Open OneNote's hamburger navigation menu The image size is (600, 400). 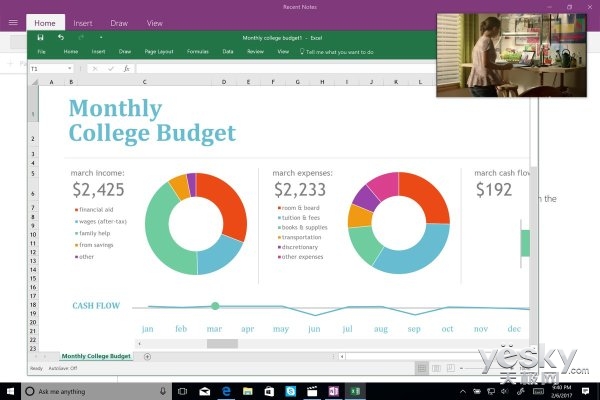click(x=13, y=22)
